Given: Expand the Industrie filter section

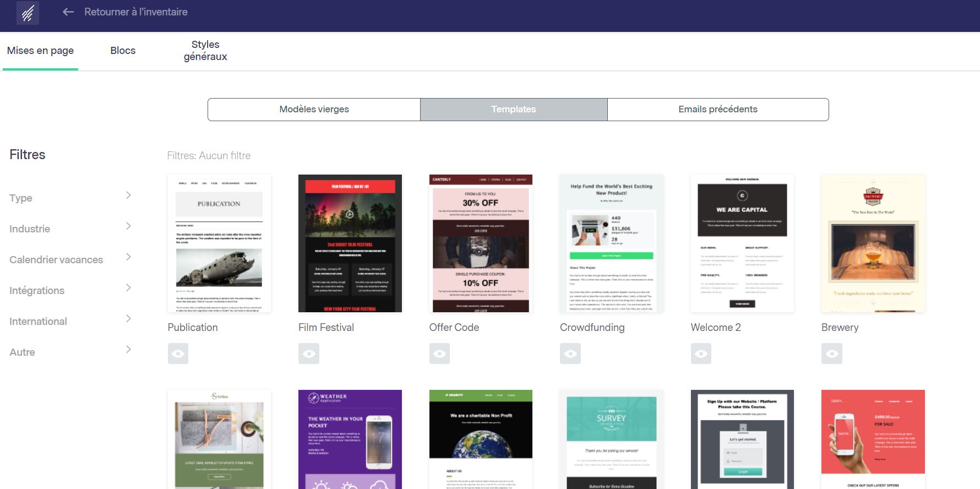Looking at the screenshot, I should point(128,226).
